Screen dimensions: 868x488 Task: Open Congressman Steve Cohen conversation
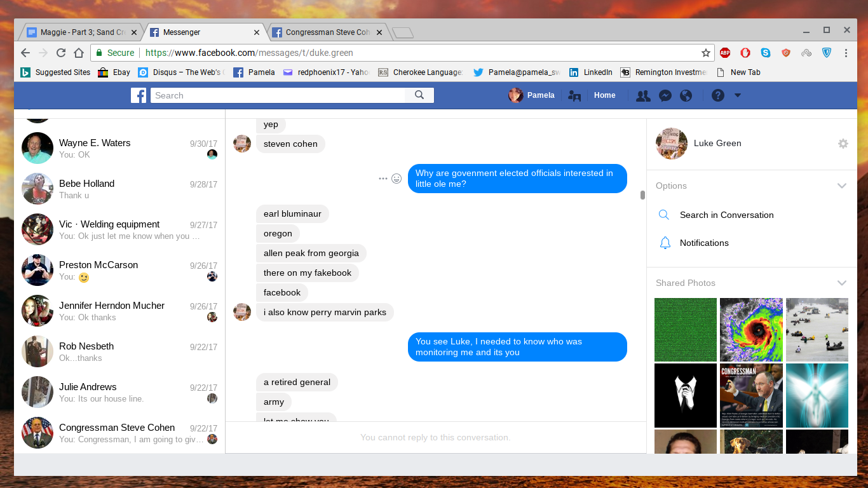click(x=119, y=433)
